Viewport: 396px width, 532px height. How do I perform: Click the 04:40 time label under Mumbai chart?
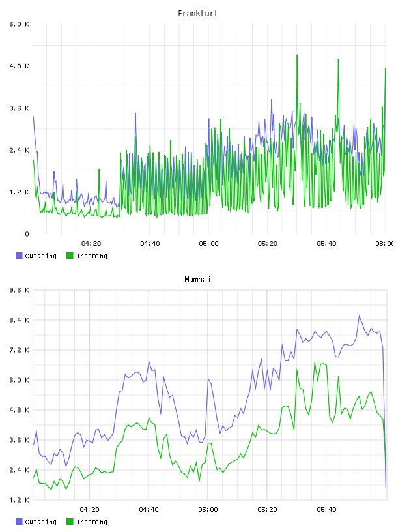(x=148, y=510)
